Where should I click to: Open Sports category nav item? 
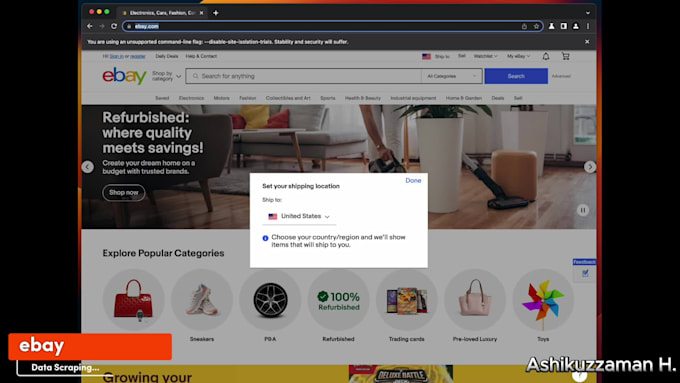pyautogui.click(x=328, y=98)
